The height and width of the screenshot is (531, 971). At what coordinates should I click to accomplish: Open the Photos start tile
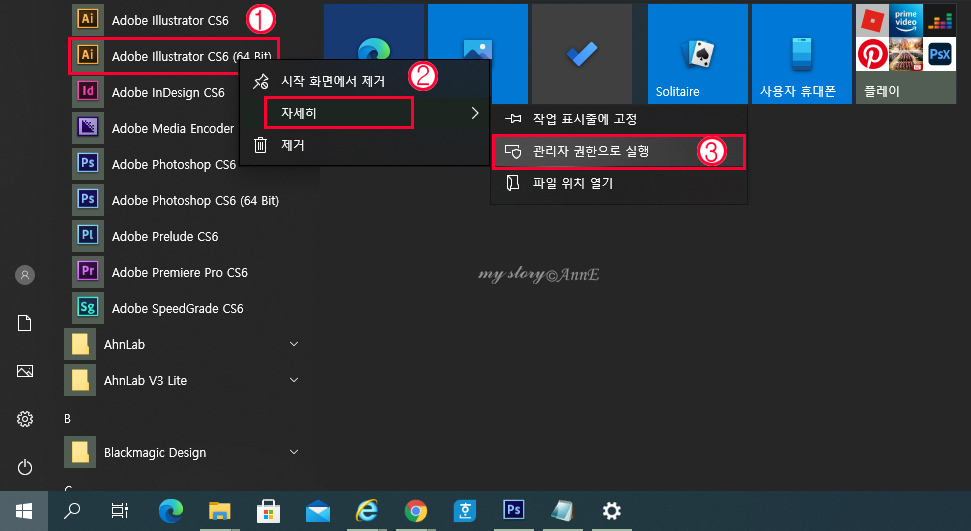pos(477,32)
